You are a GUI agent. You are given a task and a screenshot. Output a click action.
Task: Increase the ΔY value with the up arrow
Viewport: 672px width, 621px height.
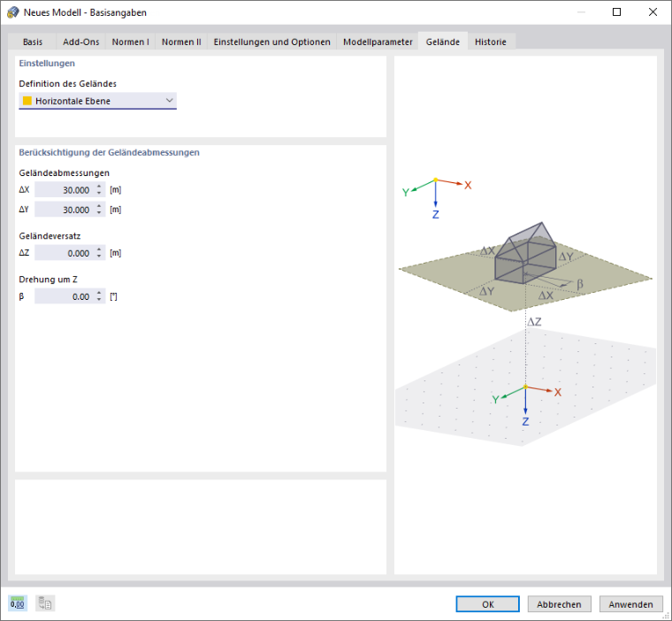point(99,206)
